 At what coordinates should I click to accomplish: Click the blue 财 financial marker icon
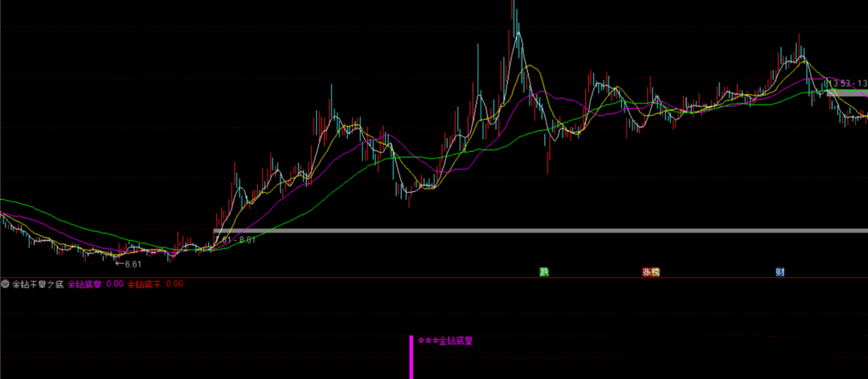tap(780, 271)
